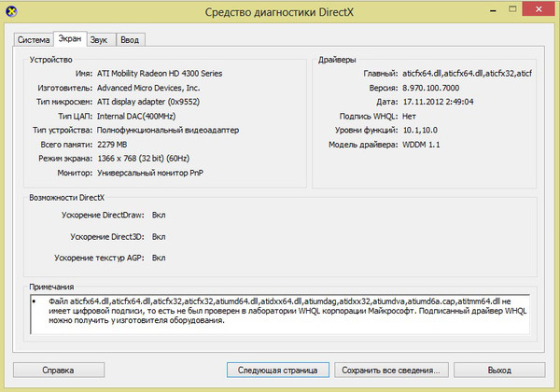
Task: Click the Модель драйвера label
Action: [x=363, y=145]
